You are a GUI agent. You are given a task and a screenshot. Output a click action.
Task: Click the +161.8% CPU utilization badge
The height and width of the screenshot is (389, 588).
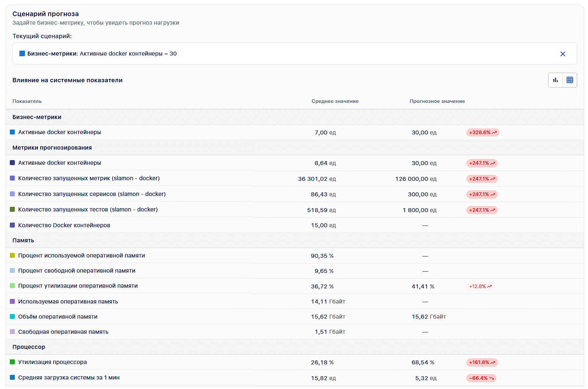[482, 362]
